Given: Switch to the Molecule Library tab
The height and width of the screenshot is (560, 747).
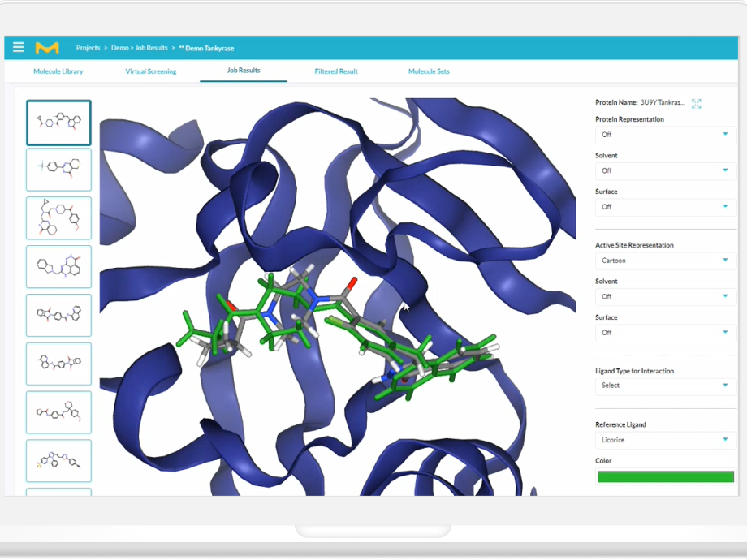Looking at the screenshot, I should 58,71.
